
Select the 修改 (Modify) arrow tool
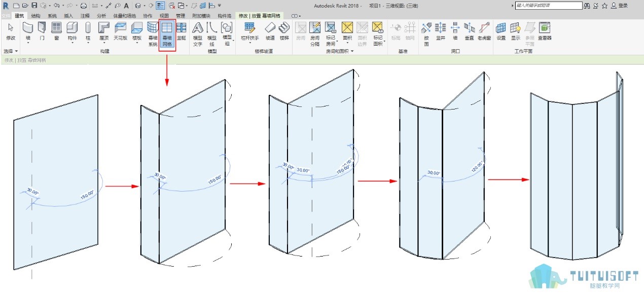pyautogui.click(x=11, y=32)
